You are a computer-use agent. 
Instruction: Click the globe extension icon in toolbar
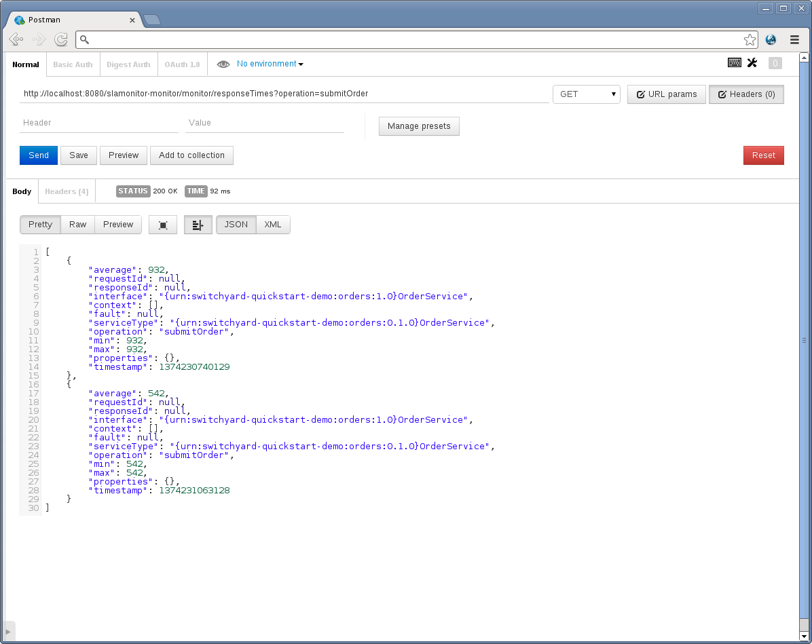771,40
